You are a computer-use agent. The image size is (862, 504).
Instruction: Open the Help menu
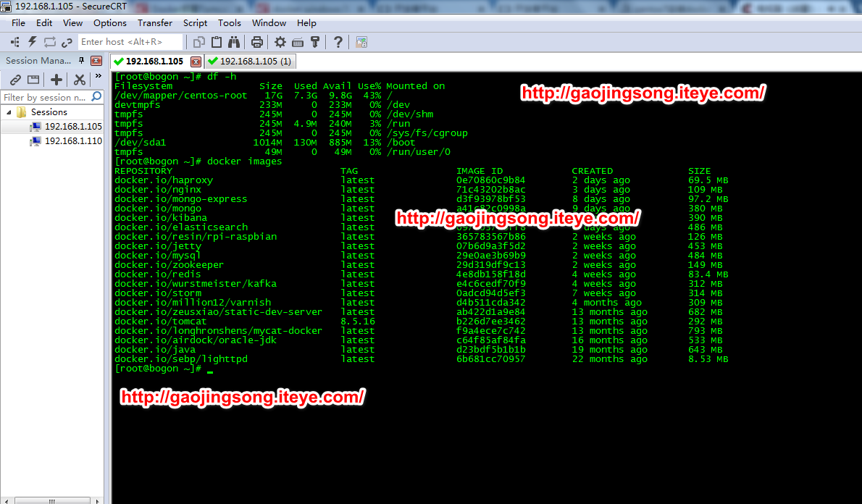(306, 23)
